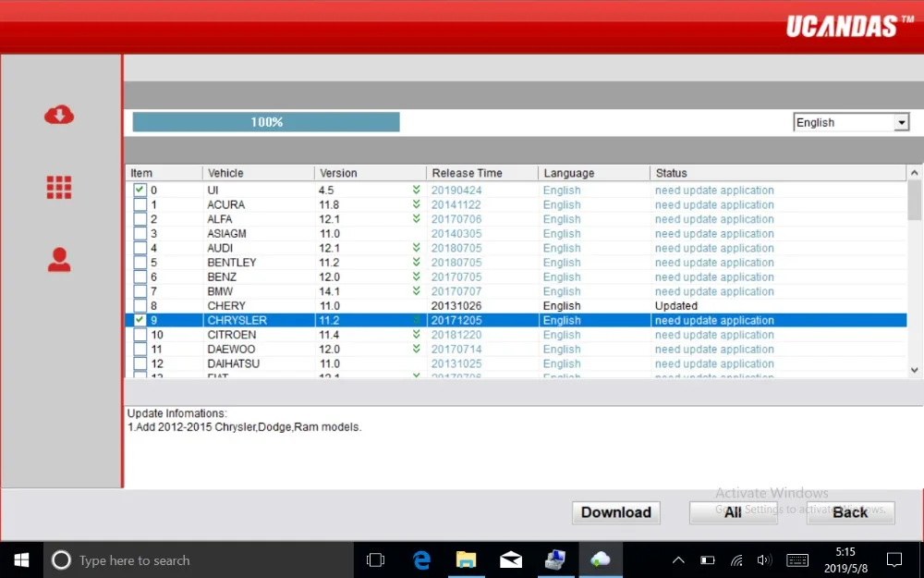Select the DAIHATSU vehicle name
This screenshot has width=924, height=578.
coord(233,363)
